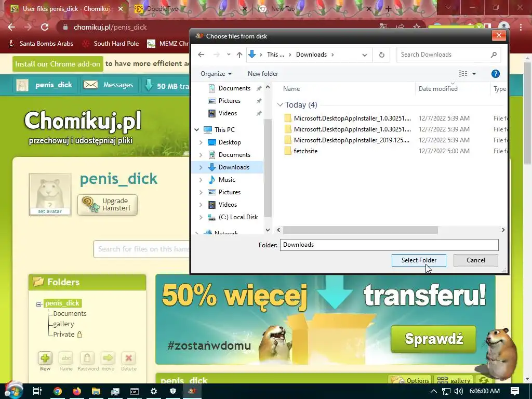Click the navigation pane scroll down arrow

268,230
